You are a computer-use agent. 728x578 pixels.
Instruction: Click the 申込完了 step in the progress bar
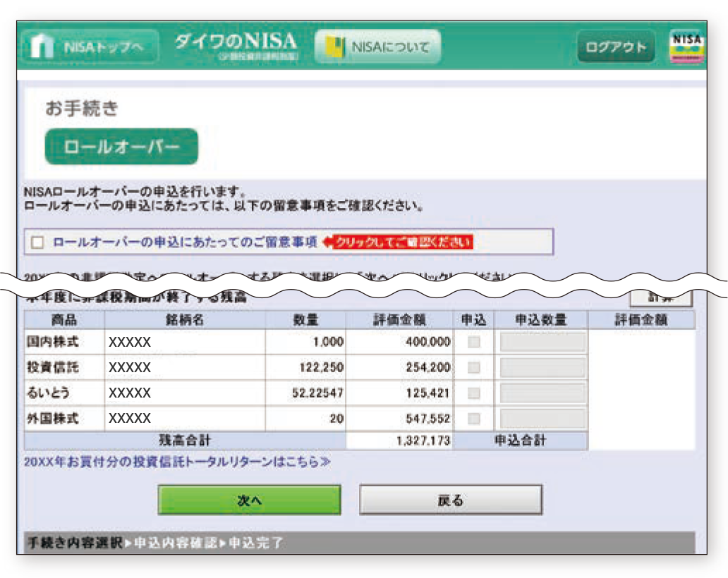click(x=256, y=543)
